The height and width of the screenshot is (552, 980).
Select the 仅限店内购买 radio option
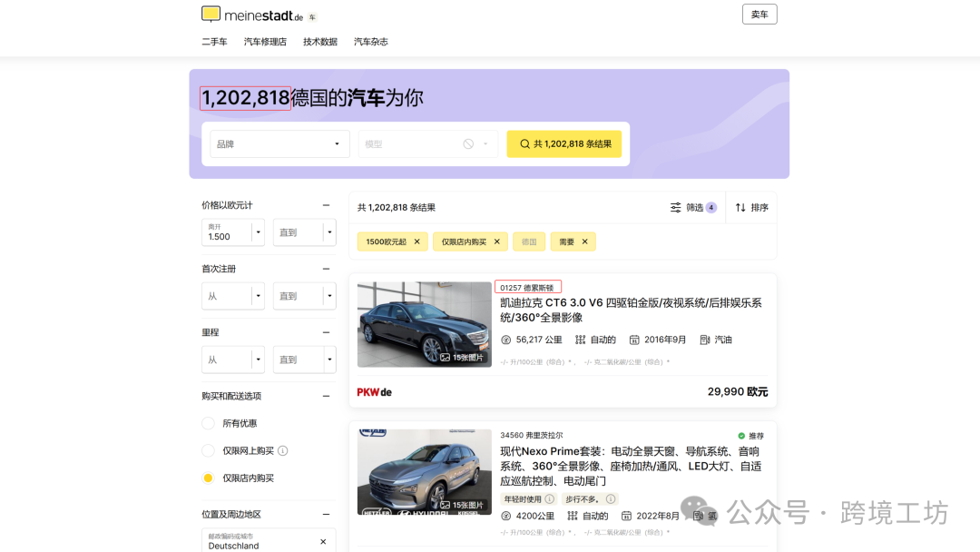point(207,478)
